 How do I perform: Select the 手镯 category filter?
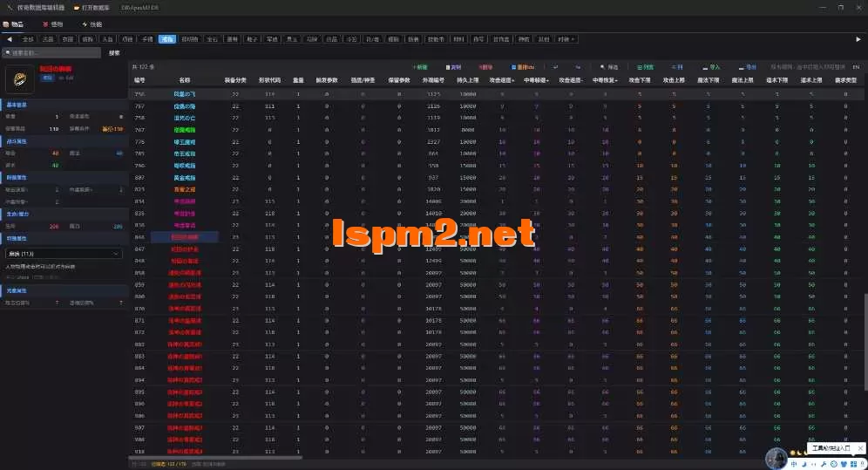(x=147, y=39)
